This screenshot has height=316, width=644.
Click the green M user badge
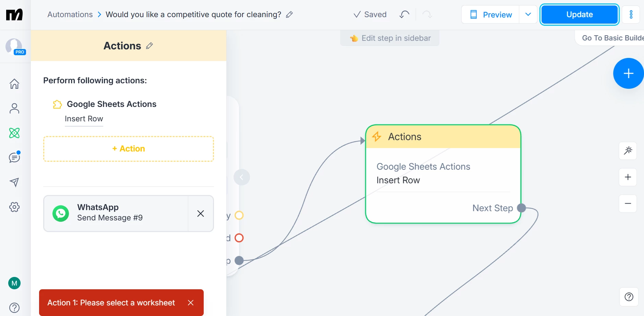click(x=14, y=283)
